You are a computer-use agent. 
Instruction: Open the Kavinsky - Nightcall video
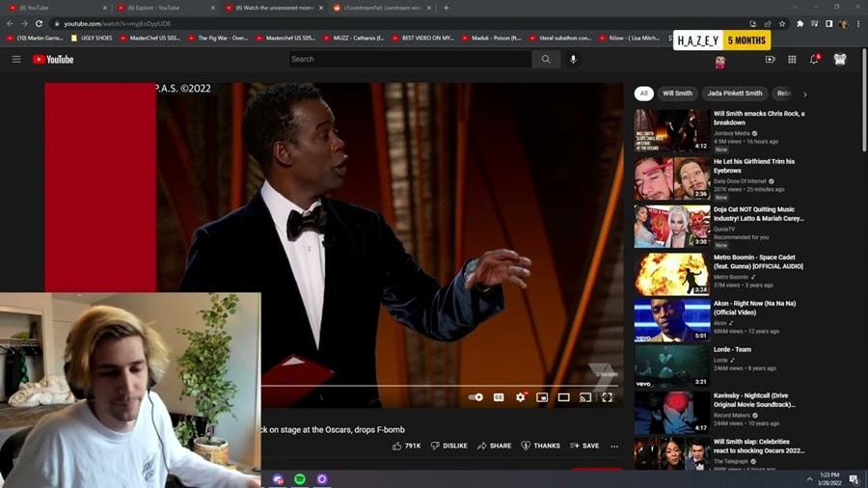tap(754, 400)
